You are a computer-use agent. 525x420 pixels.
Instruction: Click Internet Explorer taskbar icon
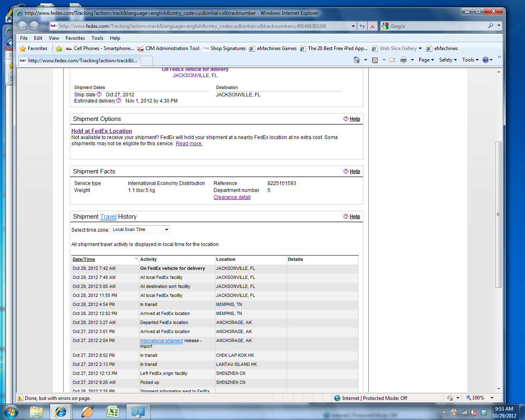[61, 412]
